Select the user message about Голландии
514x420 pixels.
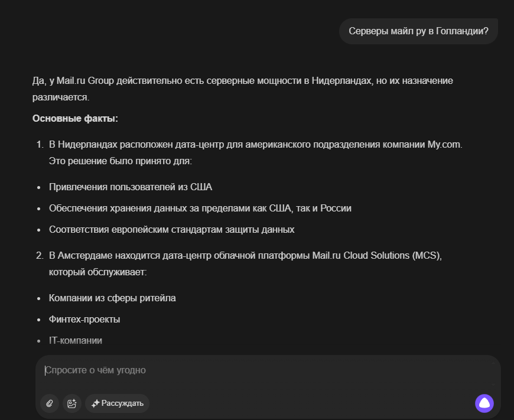(418, 31)
